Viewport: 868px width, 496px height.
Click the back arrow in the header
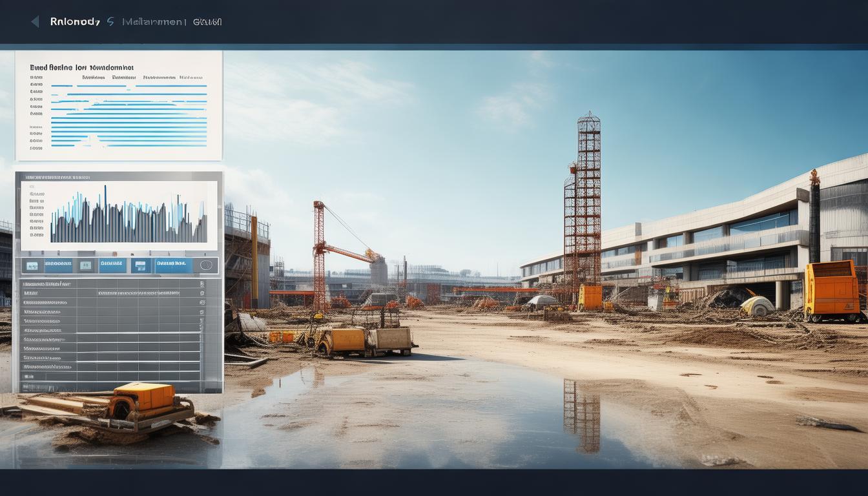(35, 21)
